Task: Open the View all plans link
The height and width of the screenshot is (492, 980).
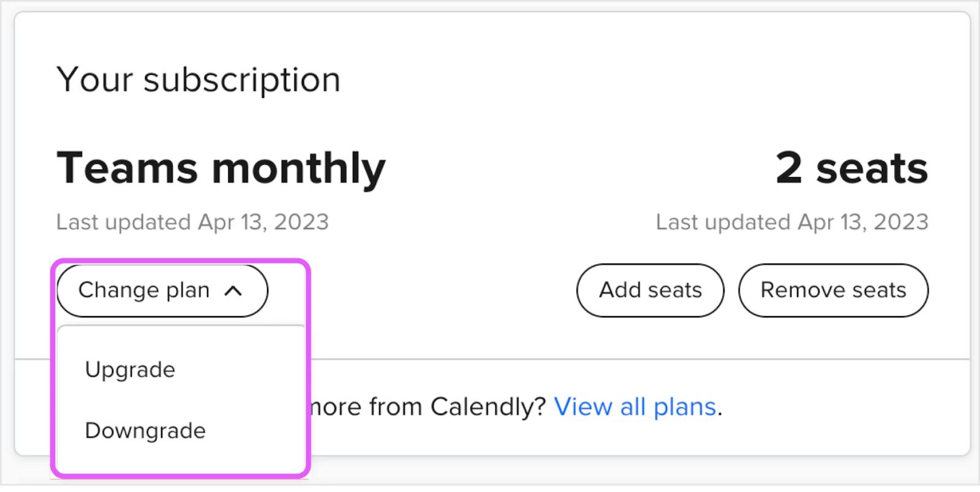Action: coord(635,407)
